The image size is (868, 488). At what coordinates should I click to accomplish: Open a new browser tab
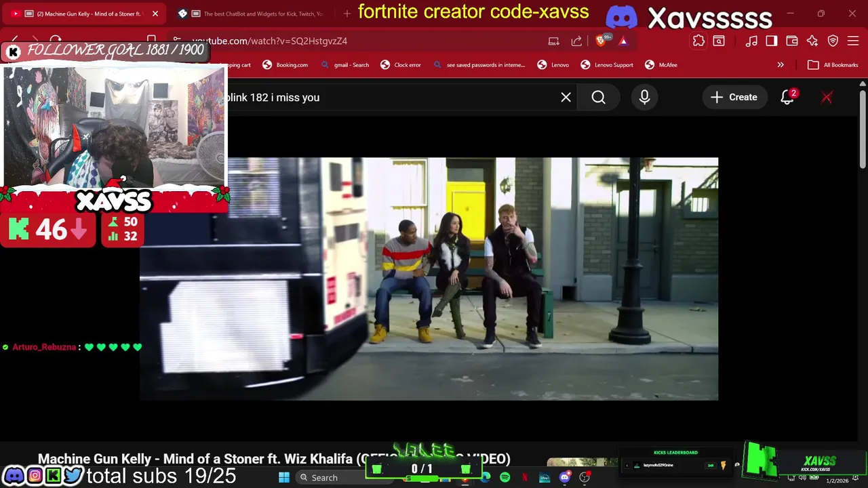(x=347, y=14)
